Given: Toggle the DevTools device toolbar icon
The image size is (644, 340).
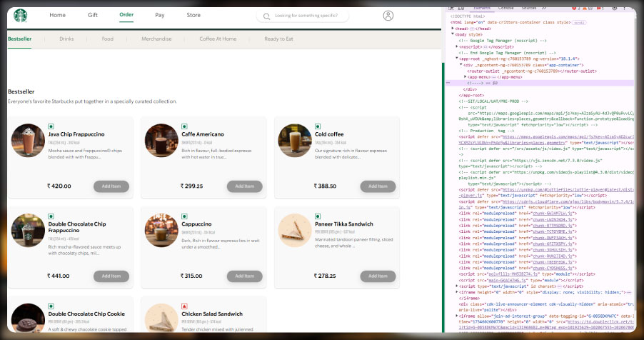Looking at the screenshot, I should (x=463, y=7).
